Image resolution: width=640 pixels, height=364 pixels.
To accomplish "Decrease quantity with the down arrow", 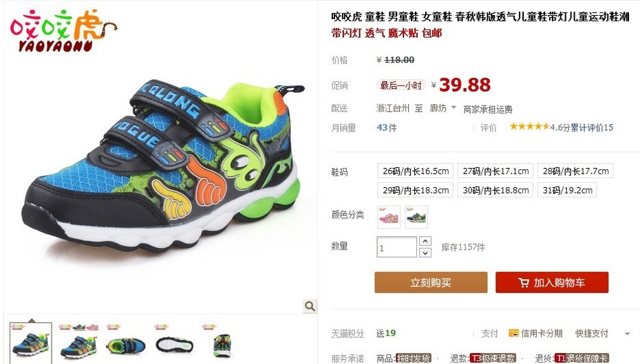I will coord(425,253).
